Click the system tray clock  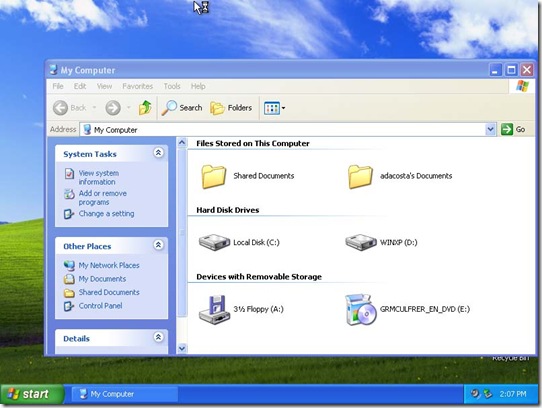pos(513,394)
